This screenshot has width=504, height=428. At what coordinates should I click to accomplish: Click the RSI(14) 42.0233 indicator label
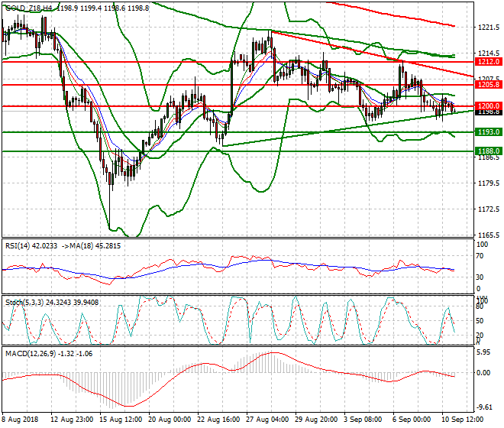tap(31, 246)
